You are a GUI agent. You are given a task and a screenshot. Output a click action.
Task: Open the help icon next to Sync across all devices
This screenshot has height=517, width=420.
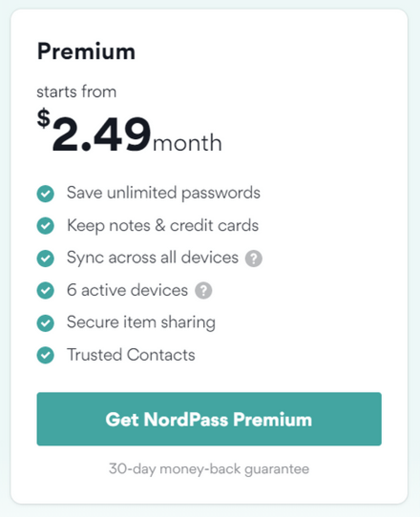pos(255,258)
